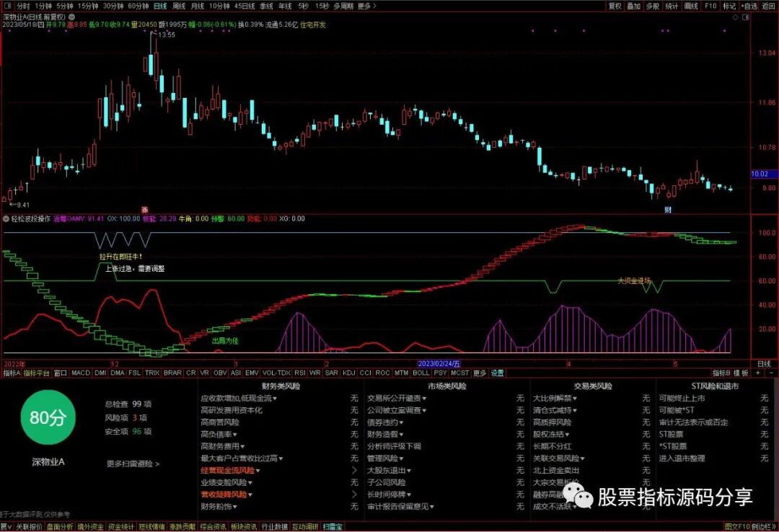
Task: Open the 扫雷宝 bottom tab
Action: click(333, 526)
